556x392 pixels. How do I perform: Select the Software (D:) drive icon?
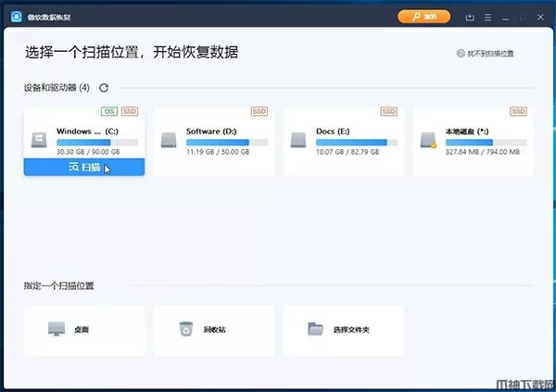point(169,140)
